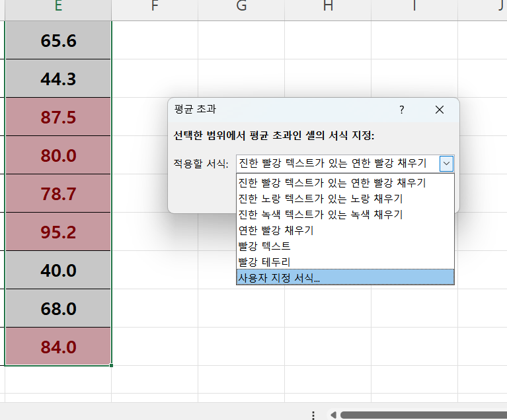Screen dimensions: 507x420
Task: Select 사용자 지정 서식... option
Action: pyautogui.click(x=345, y=277)
